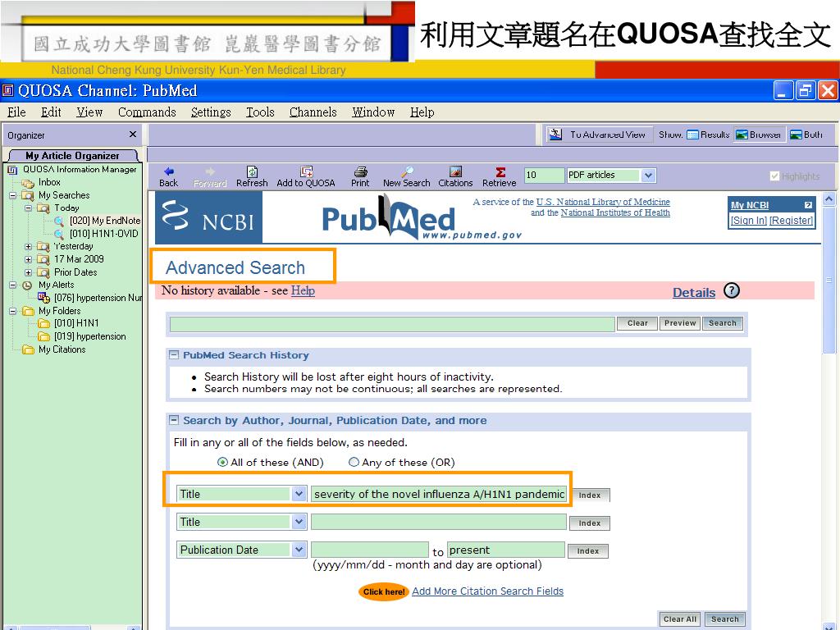
Task: Open My Citations folder
Action: (62, 349)
